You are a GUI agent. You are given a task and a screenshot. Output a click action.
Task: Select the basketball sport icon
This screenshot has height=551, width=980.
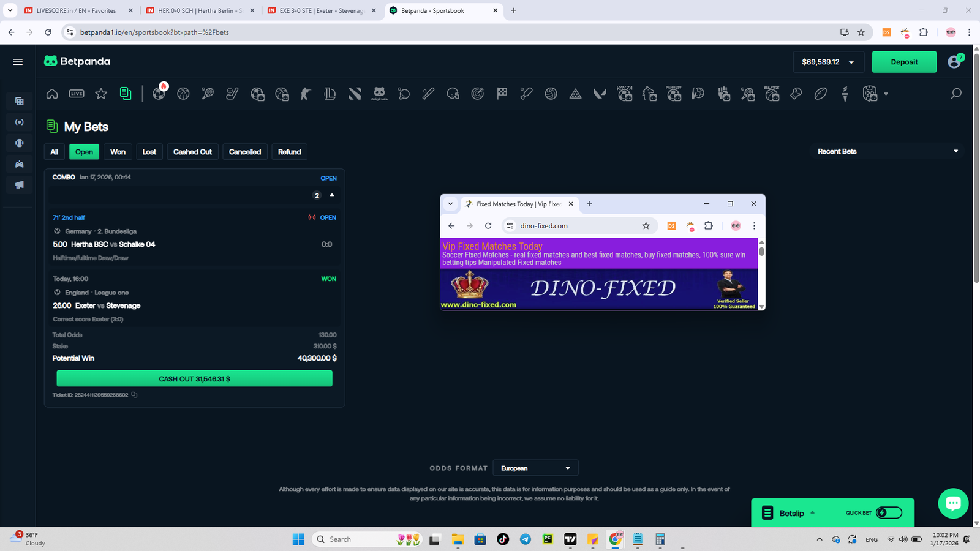click(183, 94)
